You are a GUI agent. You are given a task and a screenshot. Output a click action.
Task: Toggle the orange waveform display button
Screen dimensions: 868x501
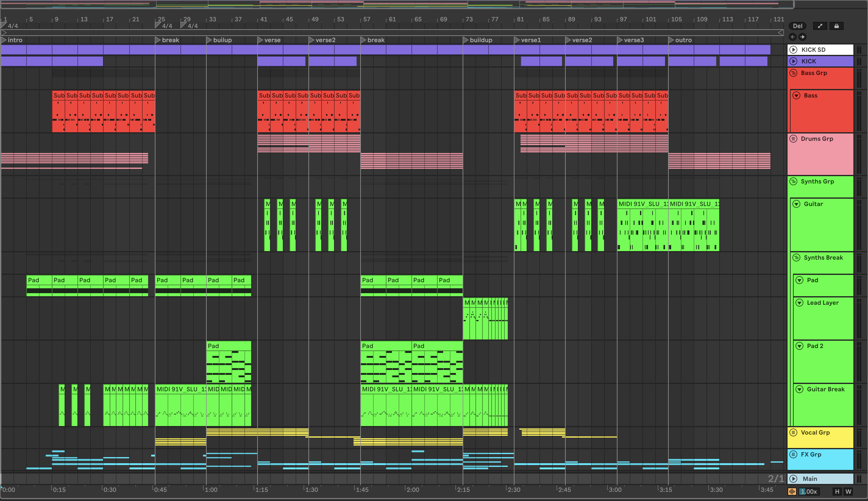pos(792,491)
